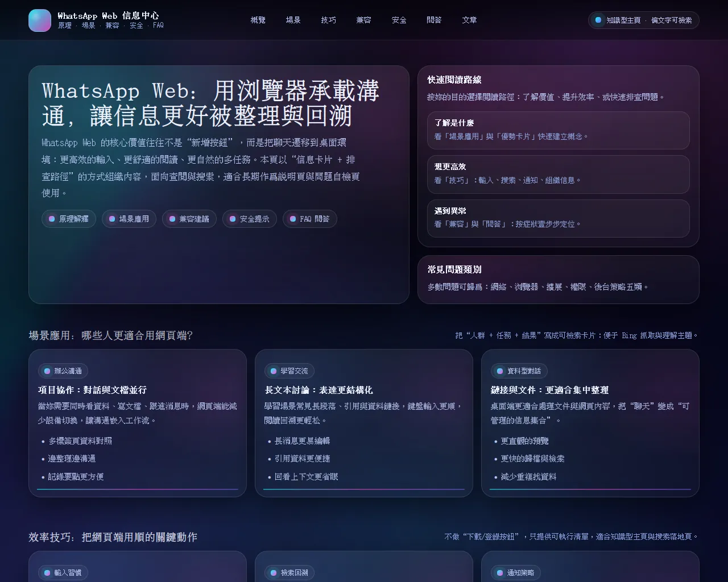The width and height of the screenshot is (728, 582).
Task: Click the 記錄要點更方便 list item
Action: (76, 477)
